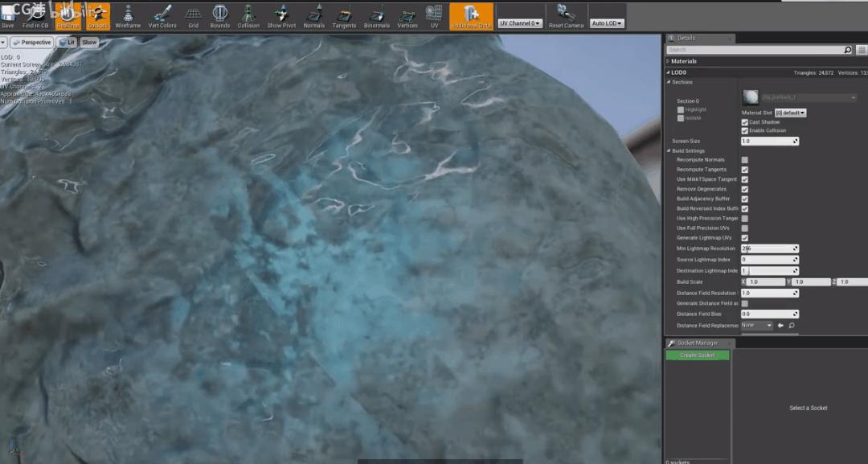Image resolution: width=868 pixels, height=464 pixels.
Task: Open the viewport options arrow menu
Action: 3,42
